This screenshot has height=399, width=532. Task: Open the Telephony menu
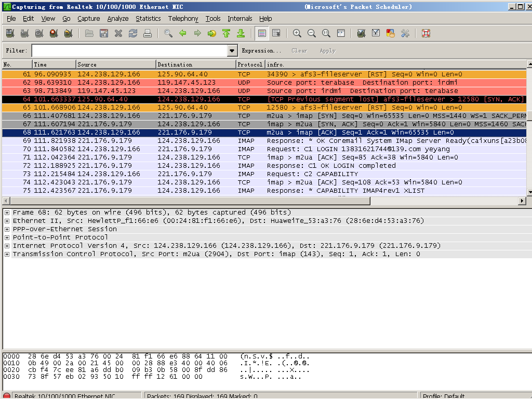[x=183, y=19]
